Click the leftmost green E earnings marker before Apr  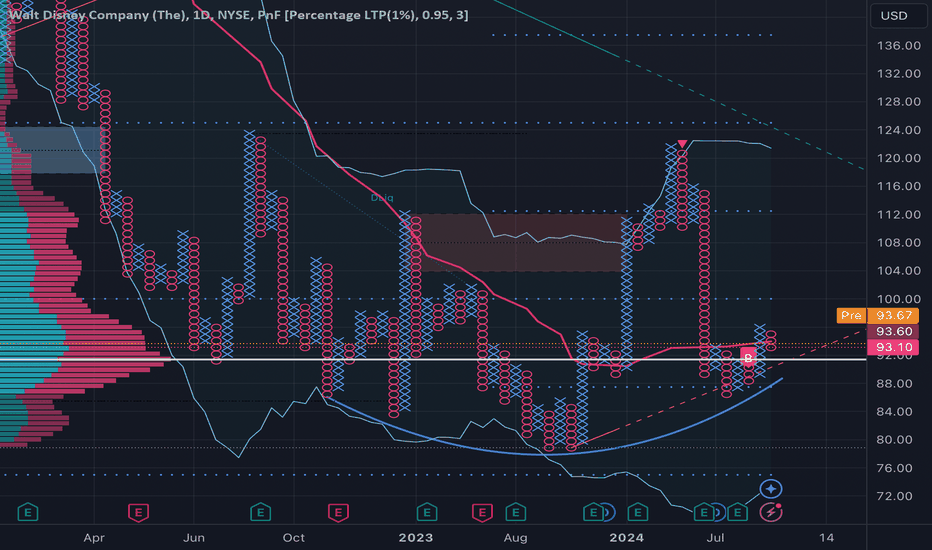(x=28, y=512)
